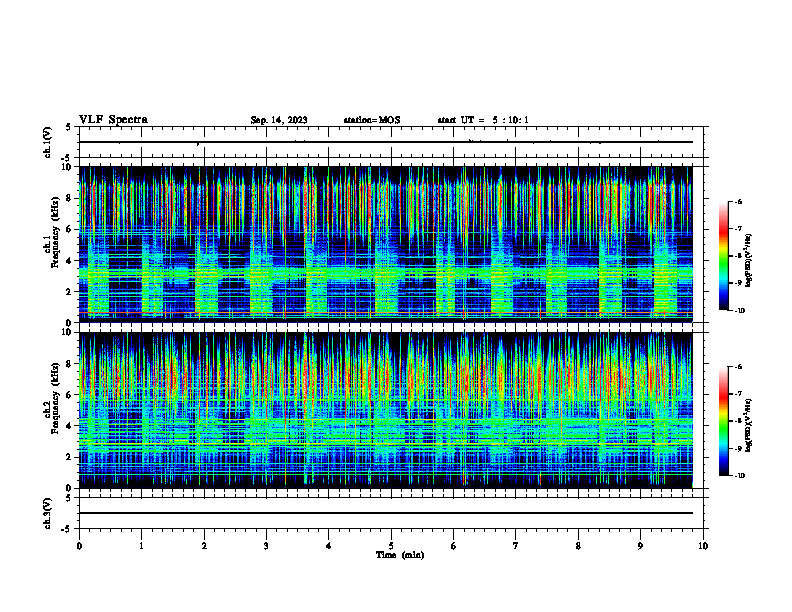Click the '2' tick on the time axis
This screenshot has height=612, width=792.
click(x=204, y=546)
